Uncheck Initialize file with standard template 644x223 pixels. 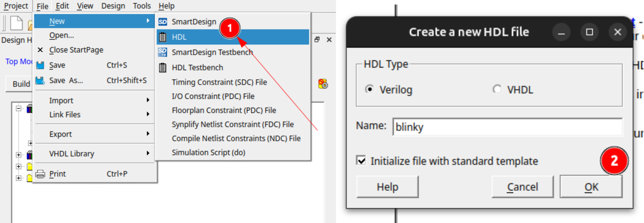coord(361,160)
